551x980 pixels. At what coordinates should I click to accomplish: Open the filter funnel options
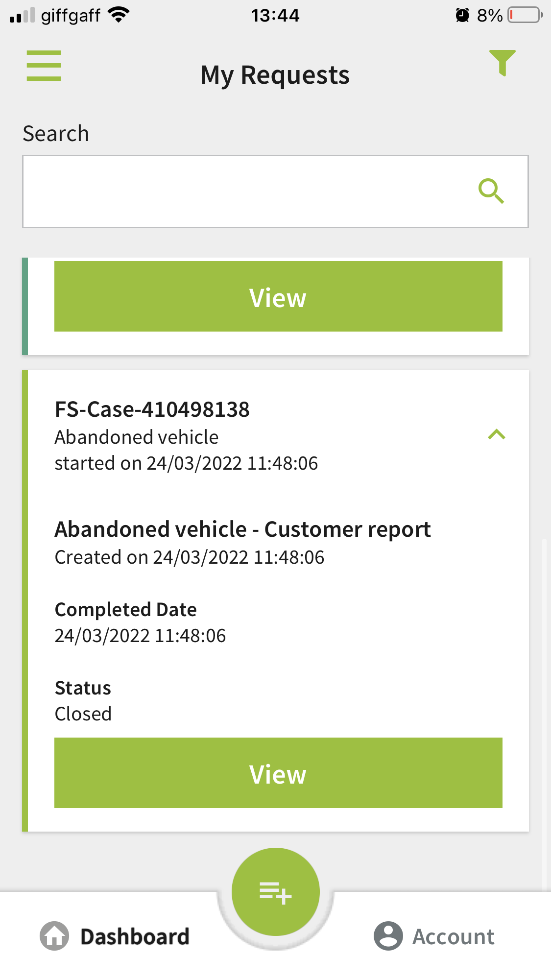tap(502, 63)
